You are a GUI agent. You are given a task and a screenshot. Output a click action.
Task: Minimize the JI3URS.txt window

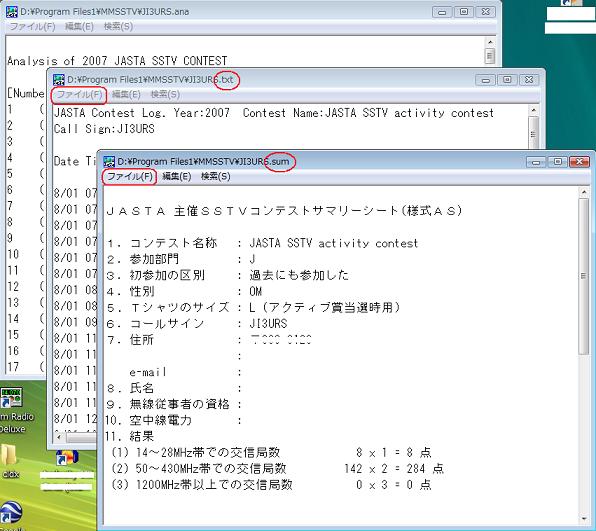485,80
